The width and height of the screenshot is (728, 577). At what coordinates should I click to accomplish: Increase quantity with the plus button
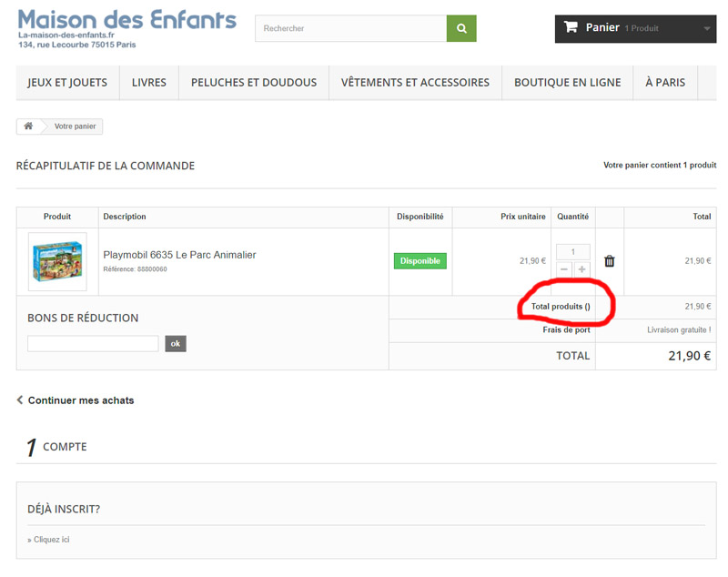[x=581, y=269]
